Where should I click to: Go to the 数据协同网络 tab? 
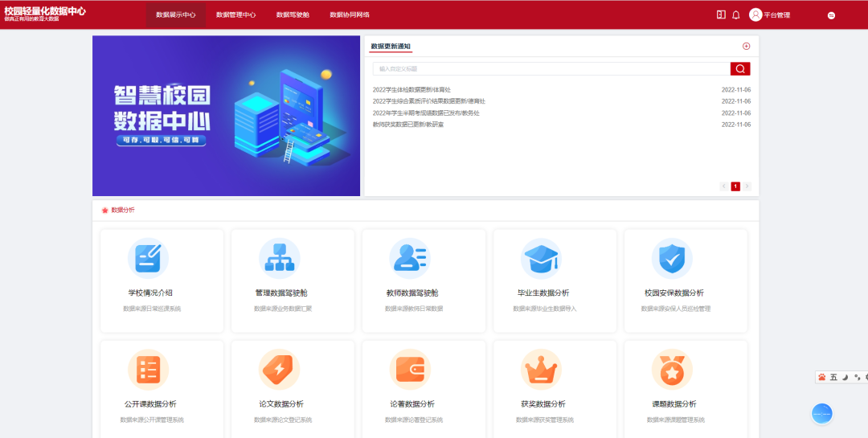(350, 14)
